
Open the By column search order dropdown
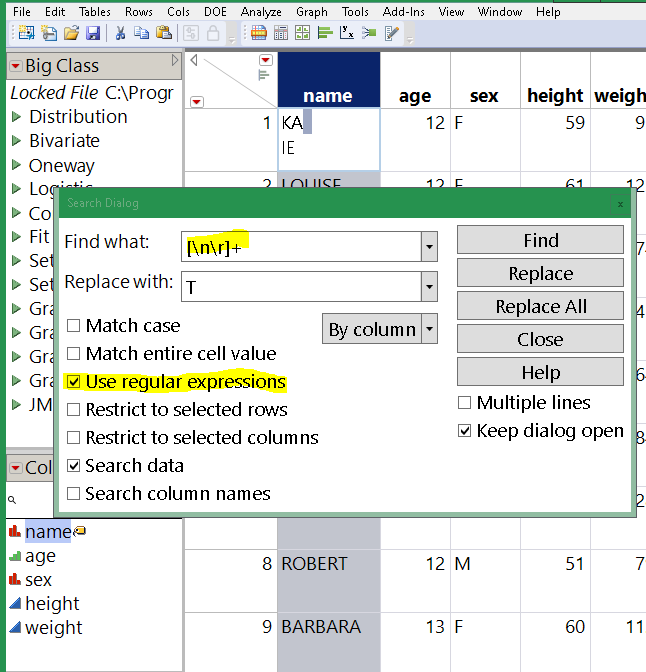point(429,329)
